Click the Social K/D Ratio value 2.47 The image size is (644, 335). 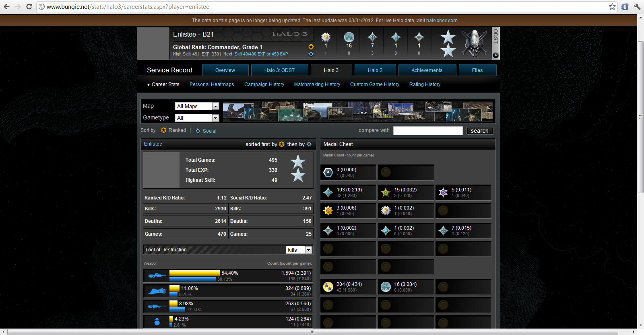pos(307,198)
